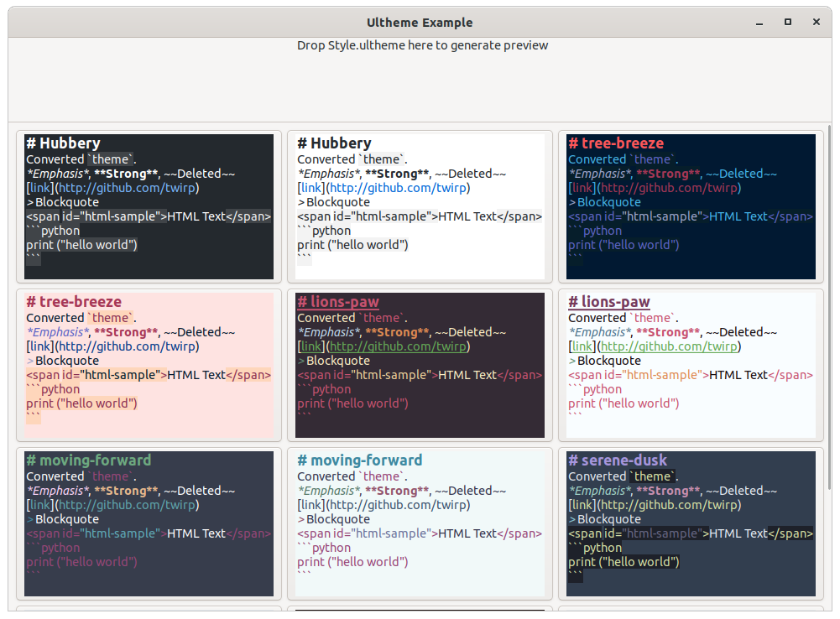Click the dark Hubbery theme preview card
Image resolution: width=840 pixels, height=619 pixels.
point(149,206)
